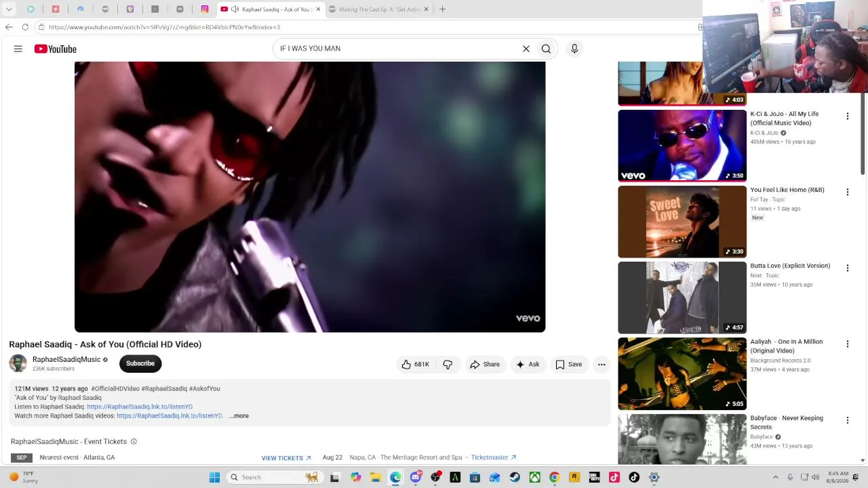Play K-Ci & JoJo All My Life thumbnail

682,146
